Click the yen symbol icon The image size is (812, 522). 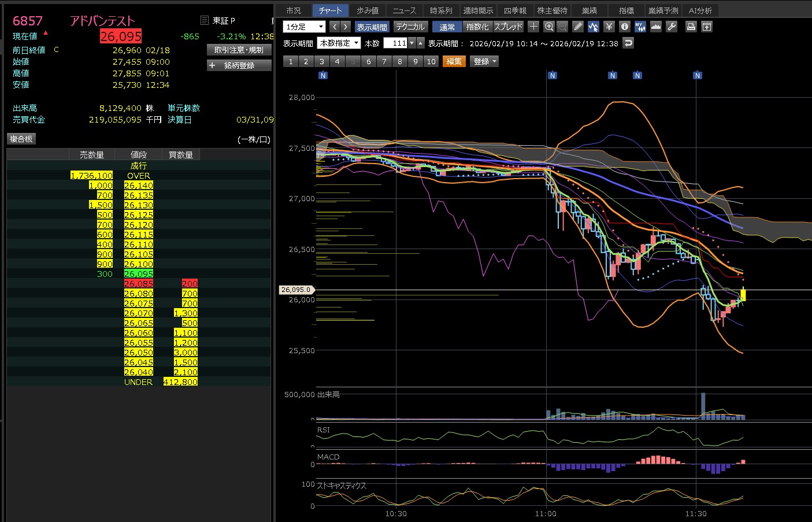[x=609, y=27]
